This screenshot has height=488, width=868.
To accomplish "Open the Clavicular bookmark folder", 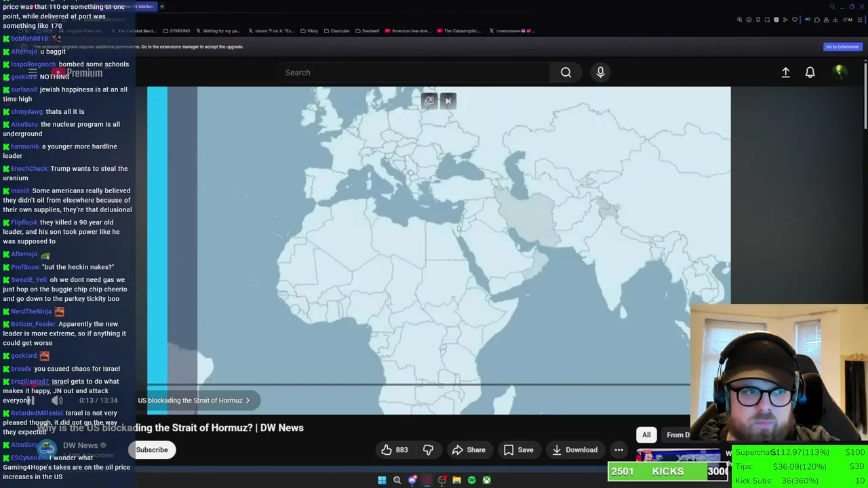I will (x=336, y=30).
